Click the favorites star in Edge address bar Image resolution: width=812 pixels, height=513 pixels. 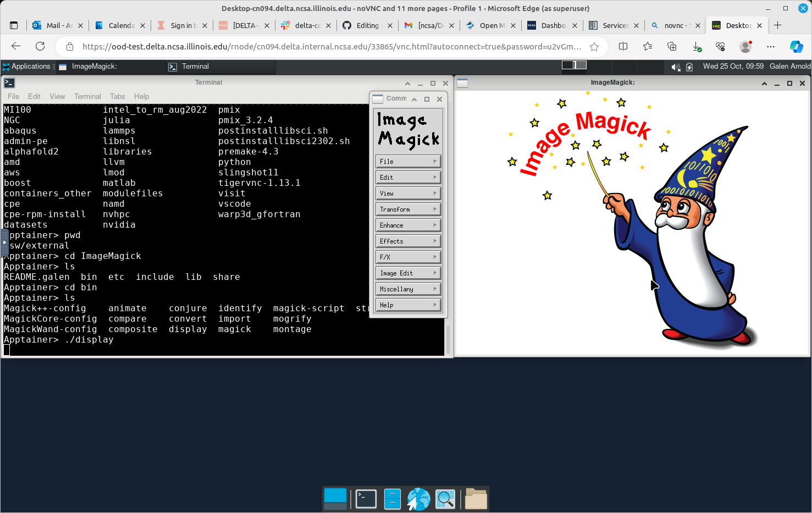click(x=594, y=47)
